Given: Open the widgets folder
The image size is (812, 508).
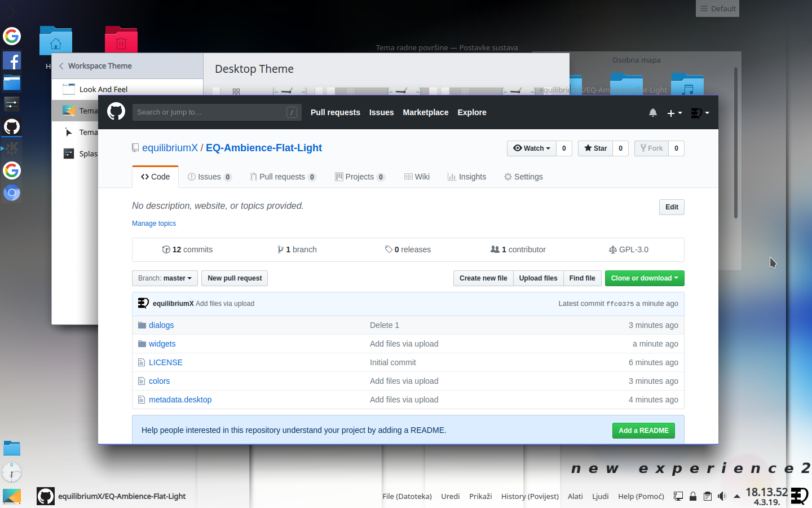Looking at the screenshot, I should (x=162, y=344).
